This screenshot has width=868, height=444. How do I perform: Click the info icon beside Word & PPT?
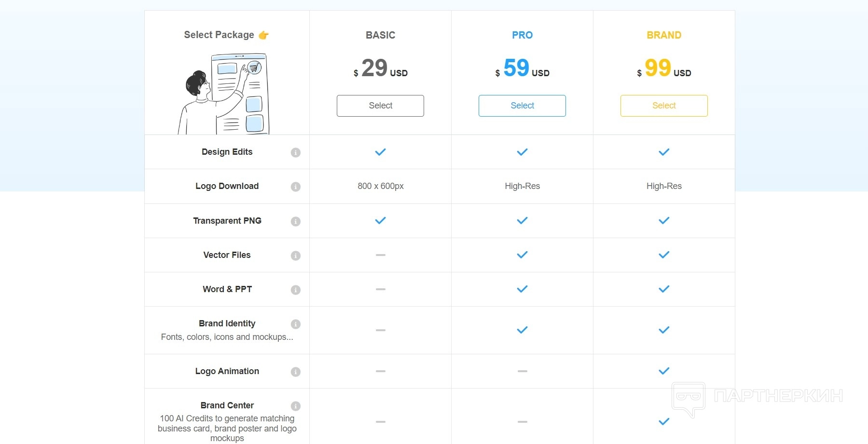click(296, 290)
